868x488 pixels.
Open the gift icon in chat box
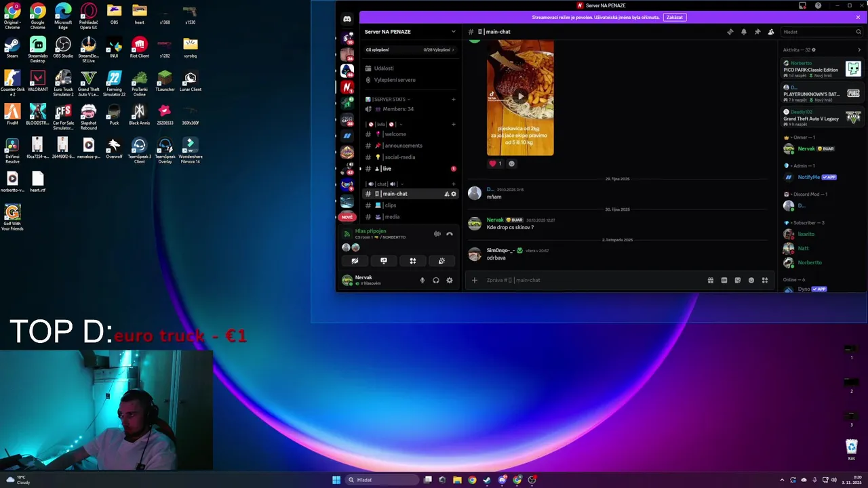pyautogui.click(x=710, y=280)
